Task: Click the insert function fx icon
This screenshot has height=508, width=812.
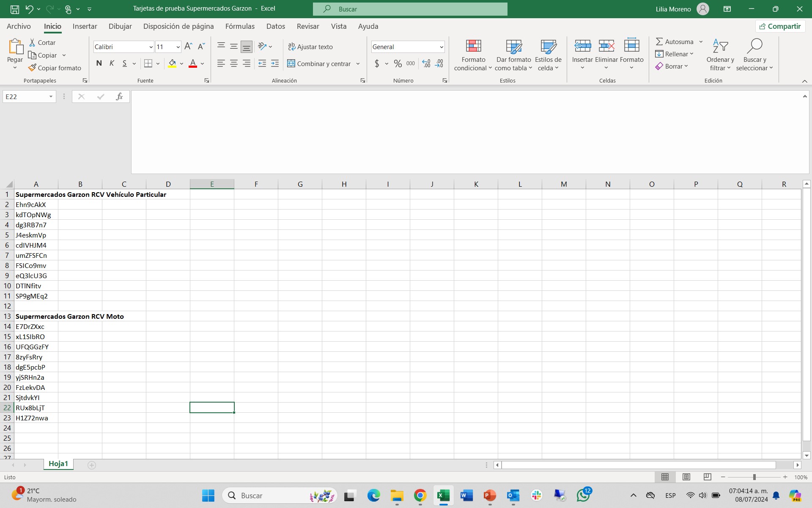Action: (119, 97)
